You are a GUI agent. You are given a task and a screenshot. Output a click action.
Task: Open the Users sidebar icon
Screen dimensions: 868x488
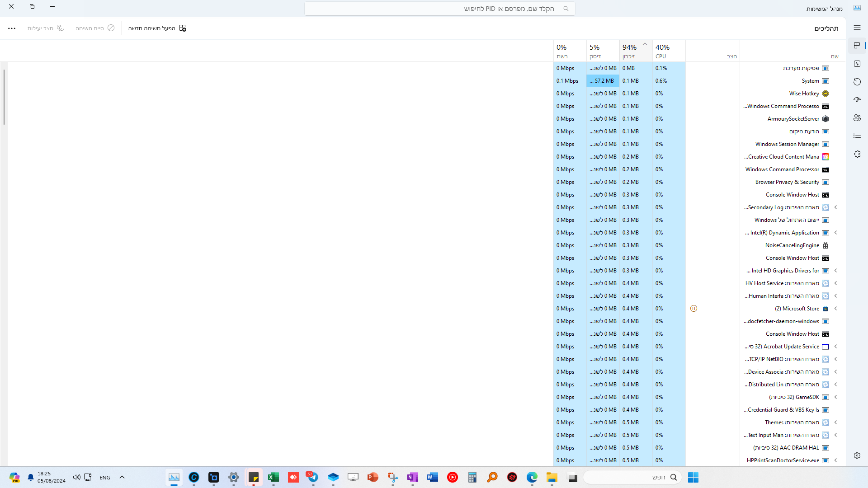point(857,118)
